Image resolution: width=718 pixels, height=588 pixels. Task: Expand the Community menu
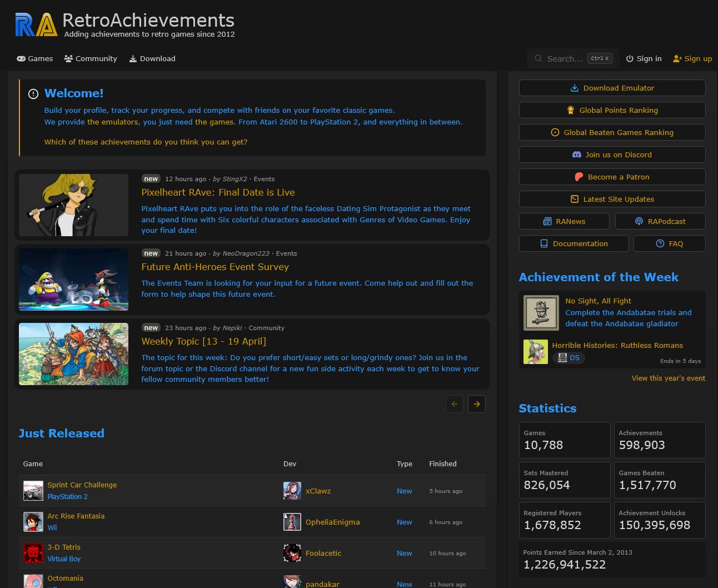(x=91, y=58)
